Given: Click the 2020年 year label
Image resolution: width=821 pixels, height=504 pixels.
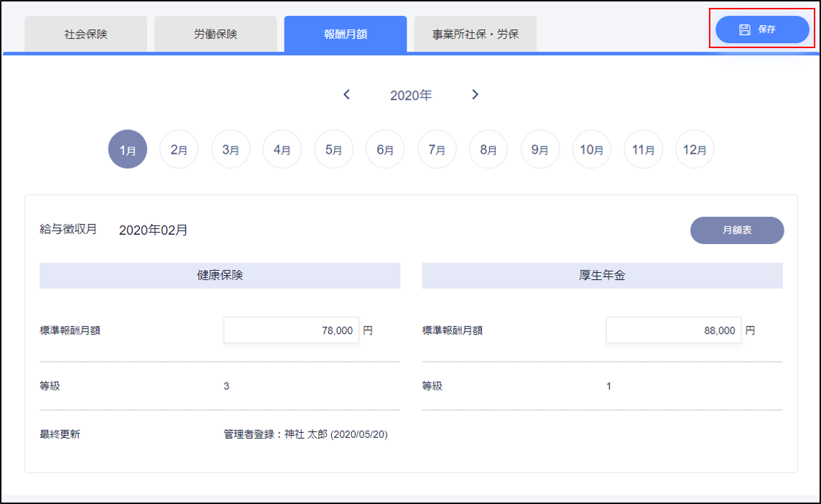Looking at the screenshot, I should click(411, 95).
